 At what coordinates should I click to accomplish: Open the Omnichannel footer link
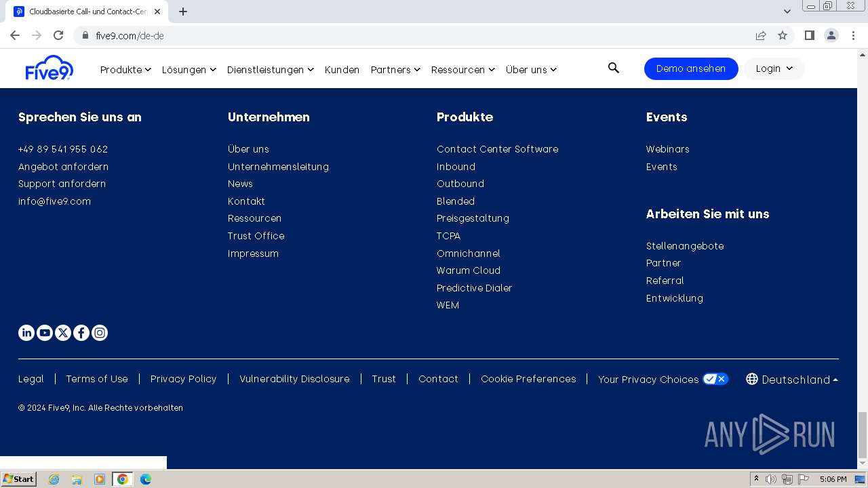(x=468, y=253)
